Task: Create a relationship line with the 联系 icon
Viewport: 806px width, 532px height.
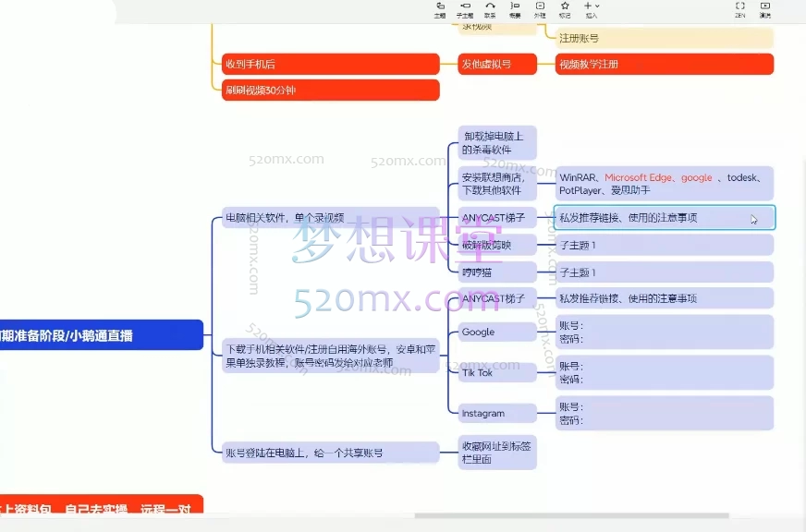Action: [489, 10]
